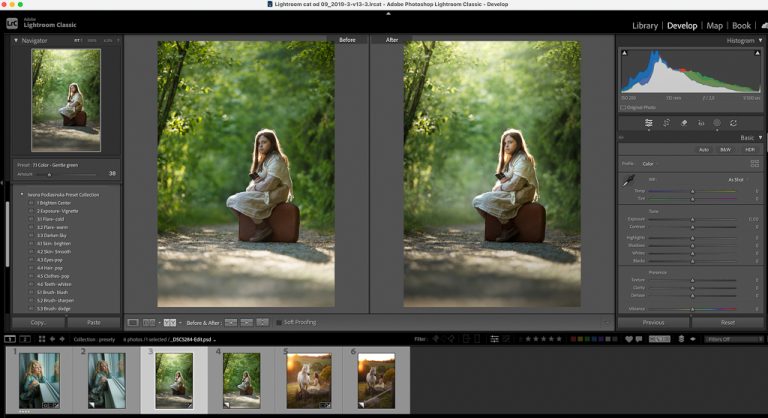This screenshot has width=768, height=418.
Task: Activate the Healing eraser tool
Action: (x=683, y=123)
